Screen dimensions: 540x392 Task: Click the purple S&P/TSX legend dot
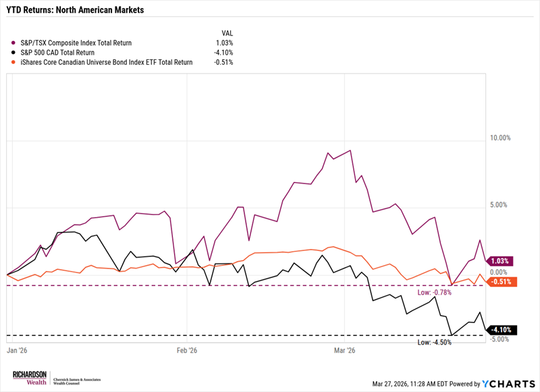click(x=14, y=43)
